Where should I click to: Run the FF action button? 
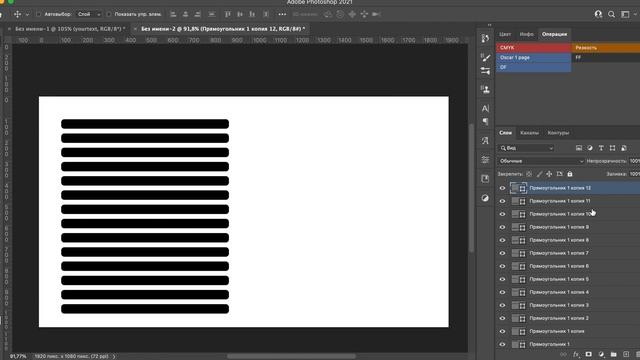(x=606, y=58)
